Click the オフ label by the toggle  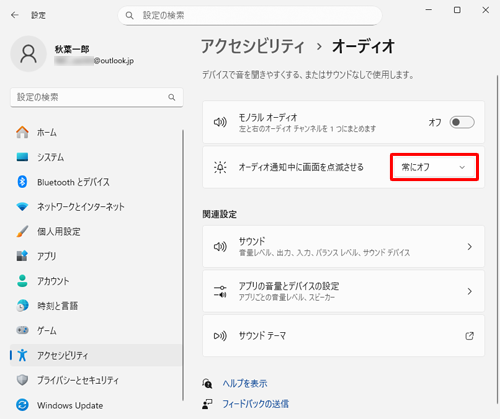pos(435,122)
